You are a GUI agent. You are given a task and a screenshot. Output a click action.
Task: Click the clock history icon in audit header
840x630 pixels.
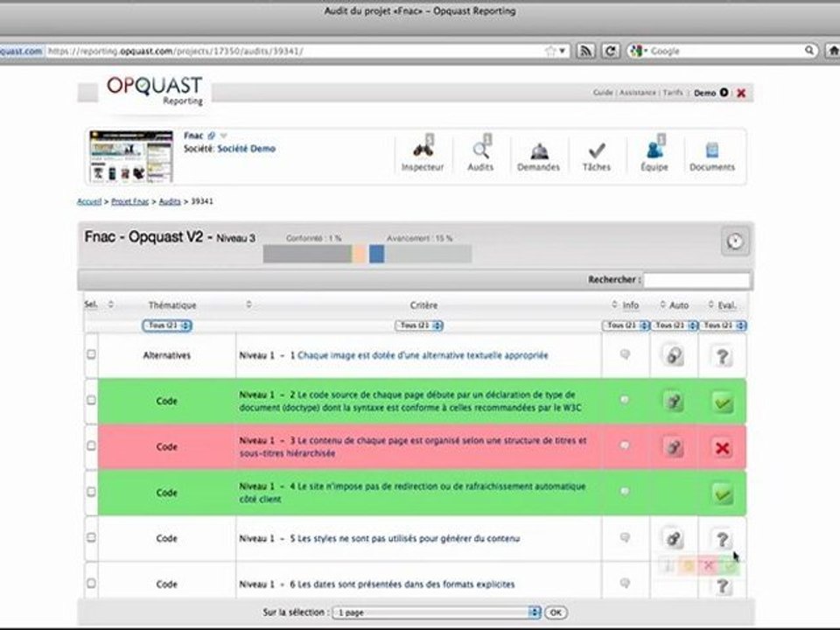pos(735,241)
